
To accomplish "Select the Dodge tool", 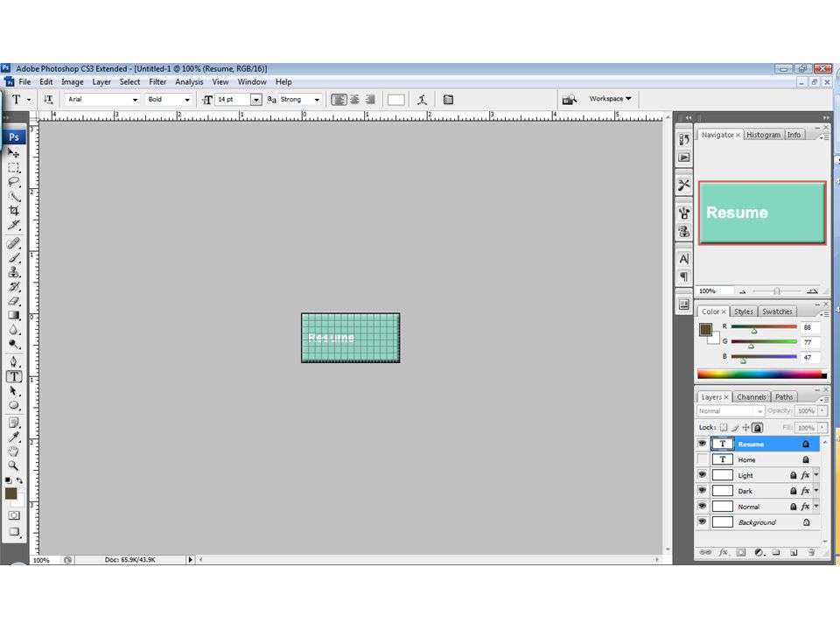I will (13, 345).
